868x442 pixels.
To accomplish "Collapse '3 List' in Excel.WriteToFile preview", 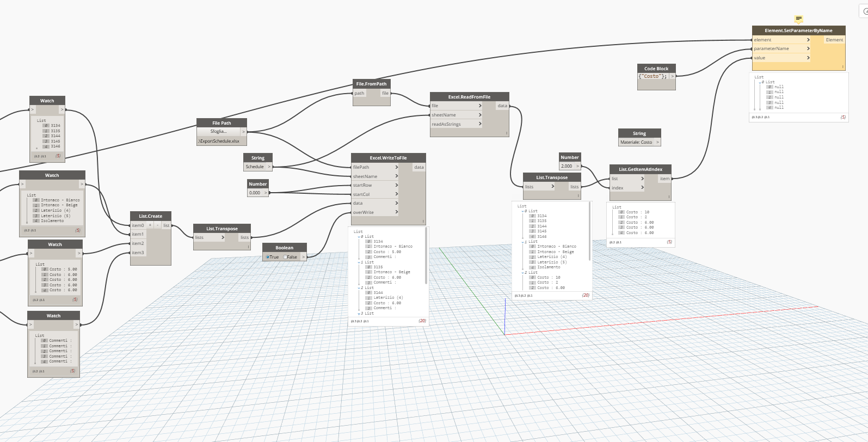I will point(359,314).
